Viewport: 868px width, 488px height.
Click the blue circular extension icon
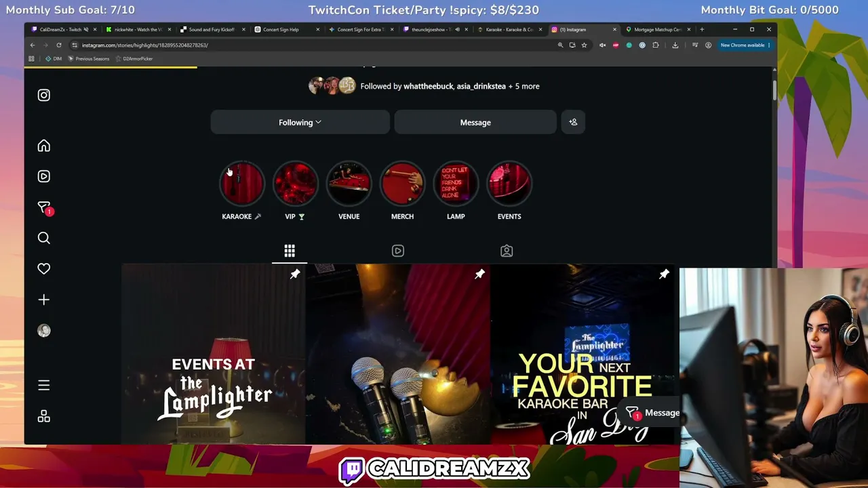tap(642, 45)
